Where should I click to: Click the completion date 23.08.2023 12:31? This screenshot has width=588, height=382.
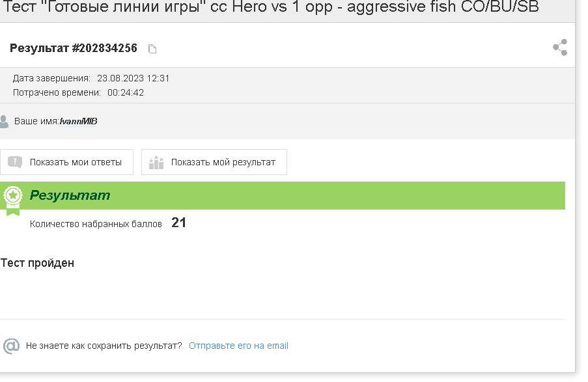click(x=133, y=78)
